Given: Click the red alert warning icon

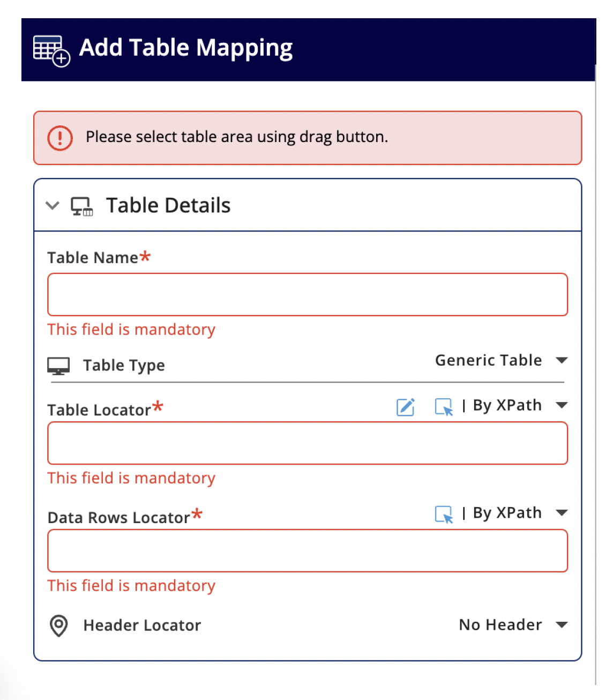Looking at the screenshot, I should 60,138.
